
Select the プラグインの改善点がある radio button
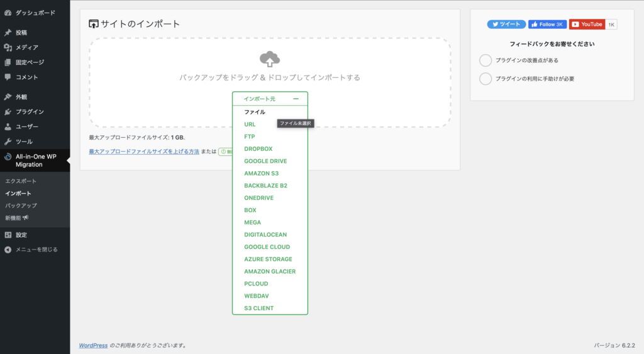point(486,60)
